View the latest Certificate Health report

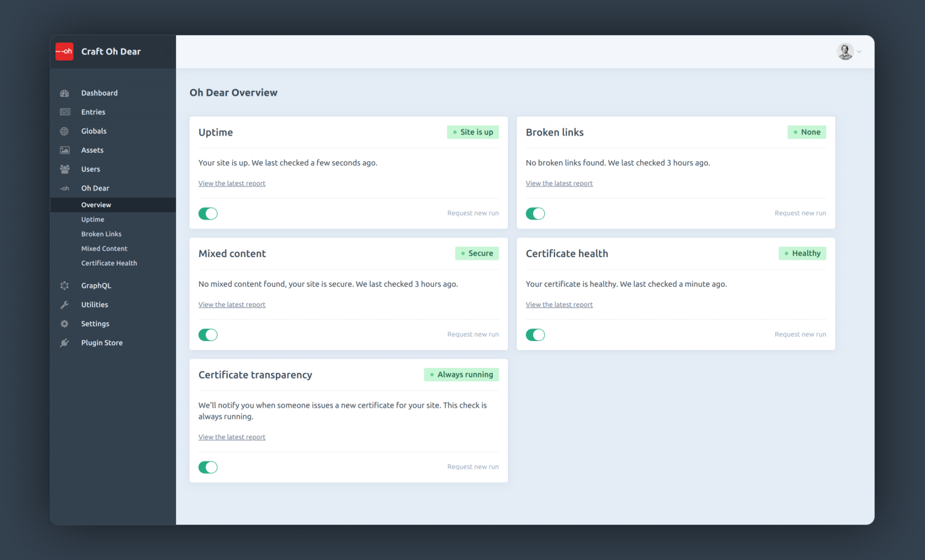click(559, 305)
